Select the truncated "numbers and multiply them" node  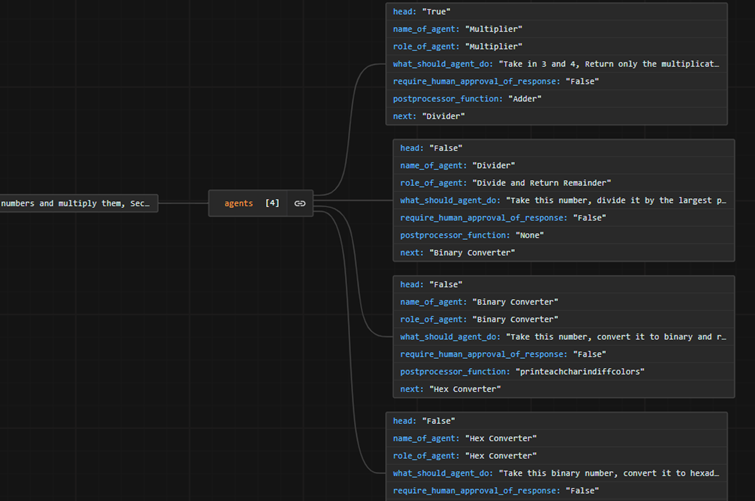pos(78,203)
